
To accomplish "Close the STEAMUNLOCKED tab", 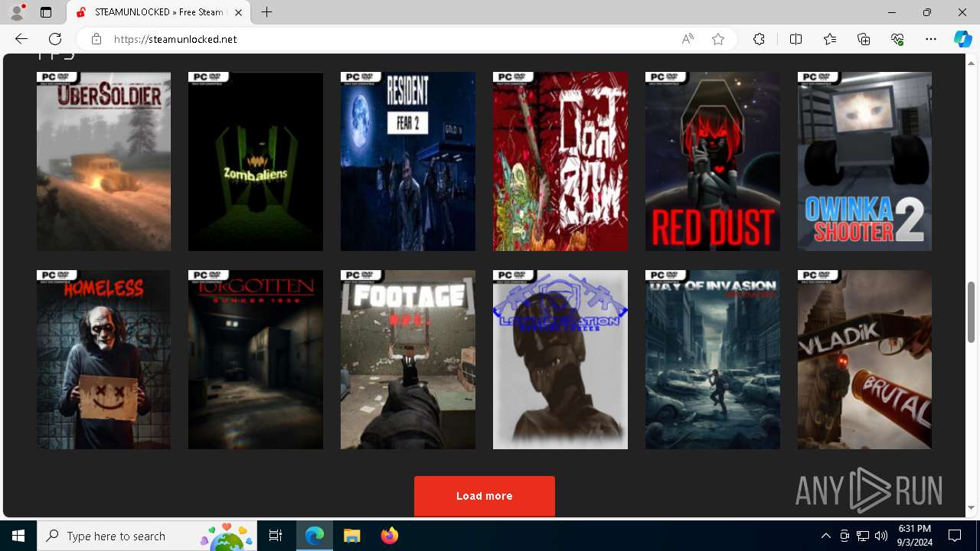I will [239, 12].
